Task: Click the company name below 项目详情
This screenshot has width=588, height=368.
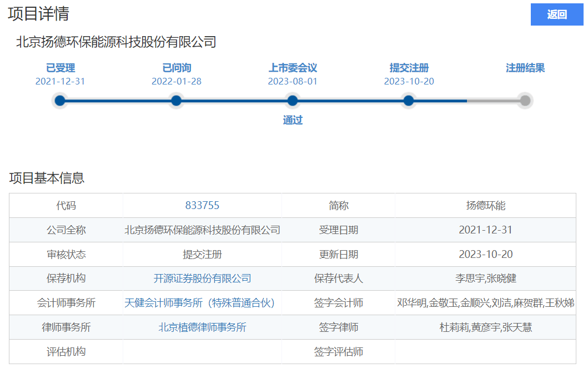Action: pyautogui.click(x=116, y=42)
